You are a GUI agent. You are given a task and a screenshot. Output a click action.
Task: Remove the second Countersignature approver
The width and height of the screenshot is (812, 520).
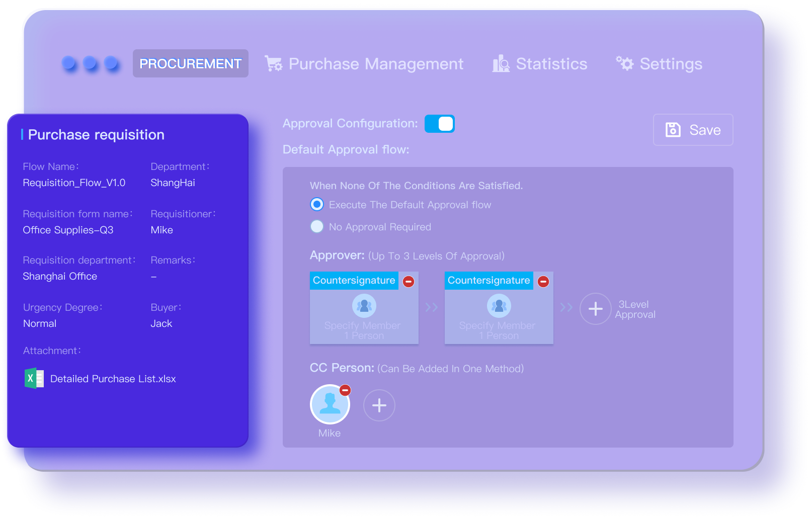tap(543, 282)
